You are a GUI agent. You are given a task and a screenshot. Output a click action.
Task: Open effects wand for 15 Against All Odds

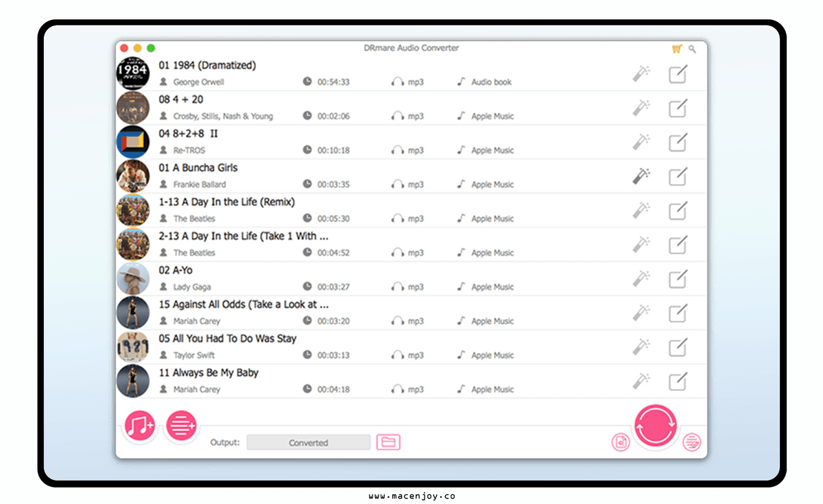pyautogui.click(x=642, y=313)
